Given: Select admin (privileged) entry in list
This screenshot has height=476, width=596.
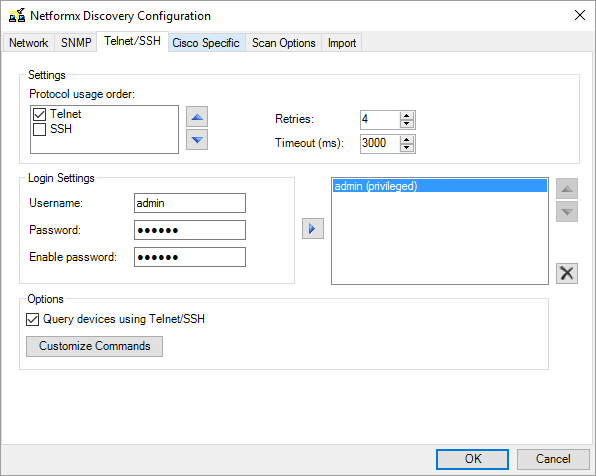Looking at the screenshot, I should coord(440,186).
